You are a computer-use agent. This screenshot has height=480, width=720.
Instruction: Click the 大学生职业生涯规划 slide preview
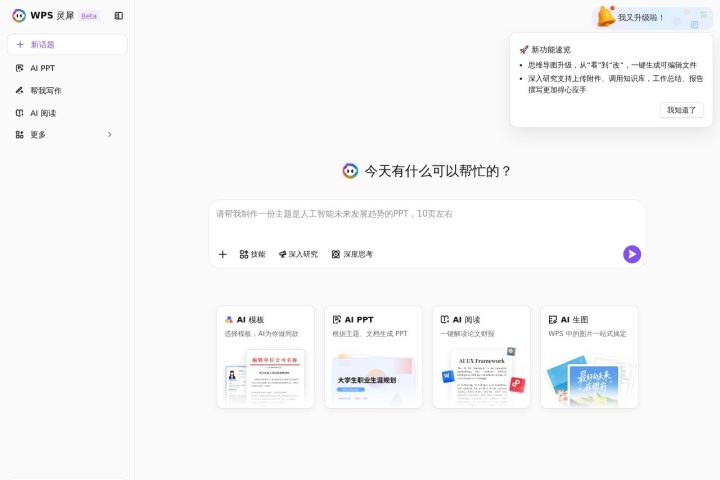[x=373, y=380]
